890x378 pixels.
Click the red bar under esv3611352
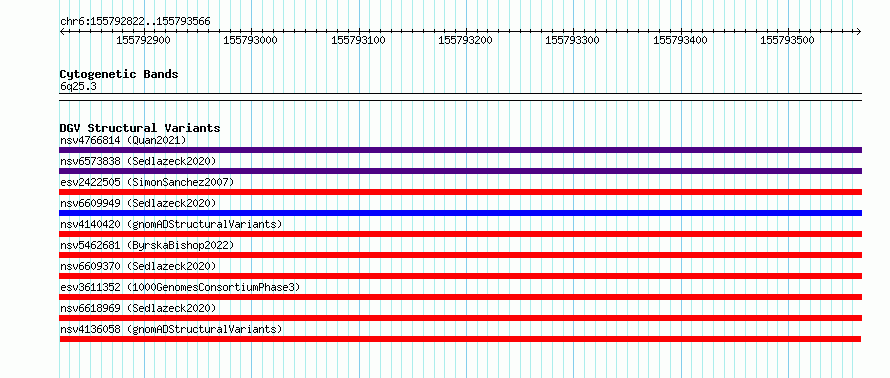pyautogui.click(x=460, y=297)
